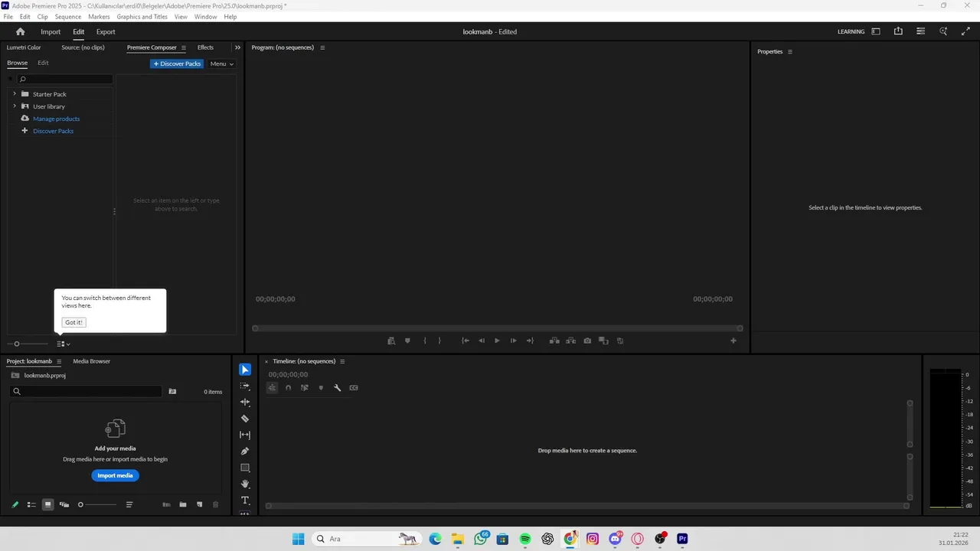
Task: Click the filter bin icon beside project search
Action: click(x=172, y=391)
